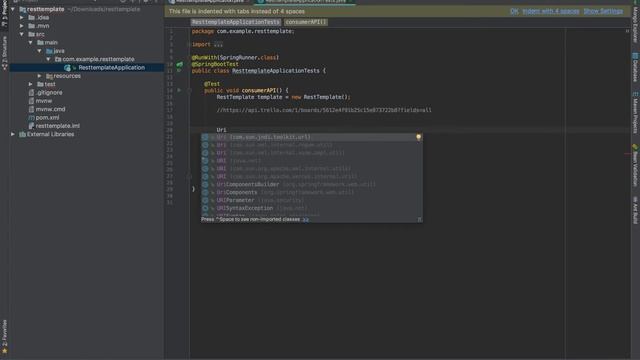The image size is (640, 360).
Task: Open the Mongo Explorer tool window tab
Action: click(635, 22)
